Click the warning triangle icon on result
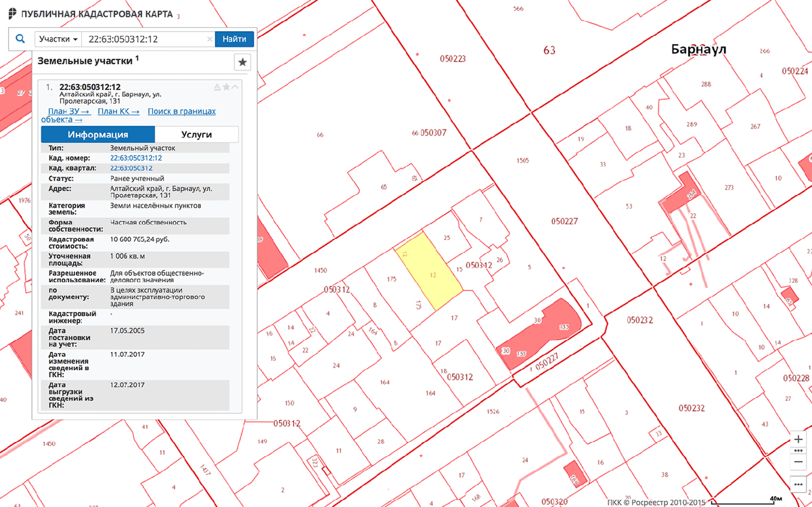 (x=217, y=87)
